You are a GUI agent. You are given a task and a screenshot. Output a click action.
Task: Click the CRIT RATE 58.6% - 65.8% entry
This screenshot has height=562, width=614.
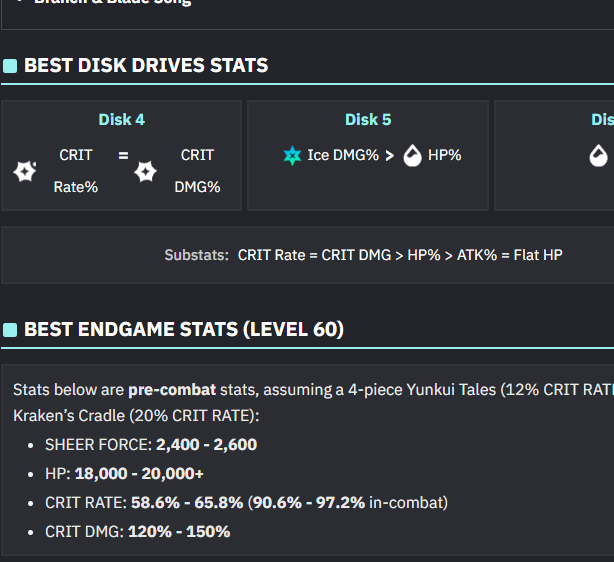(x=245, y=502)
